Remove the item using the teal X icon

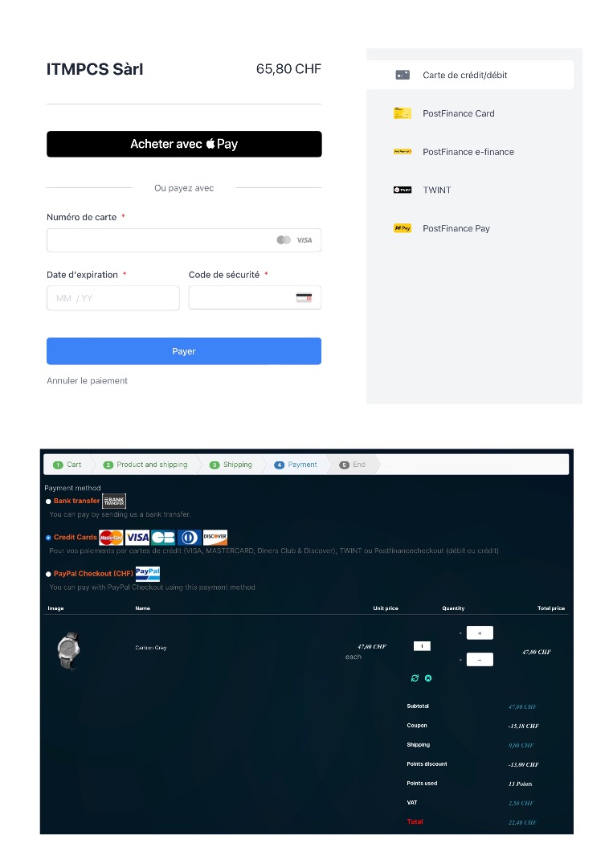pyautogui.click(x=428, y=678)
